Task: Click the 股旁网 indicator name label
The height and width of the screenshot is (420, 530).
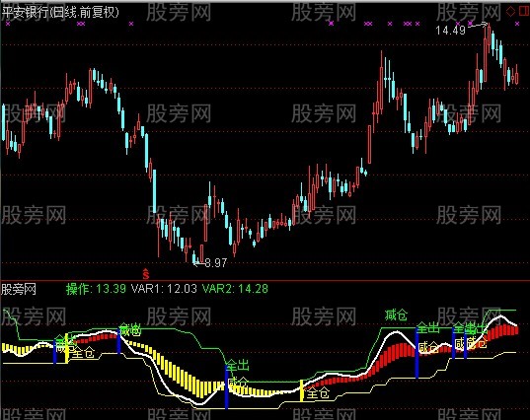Action: pos(19,289)
